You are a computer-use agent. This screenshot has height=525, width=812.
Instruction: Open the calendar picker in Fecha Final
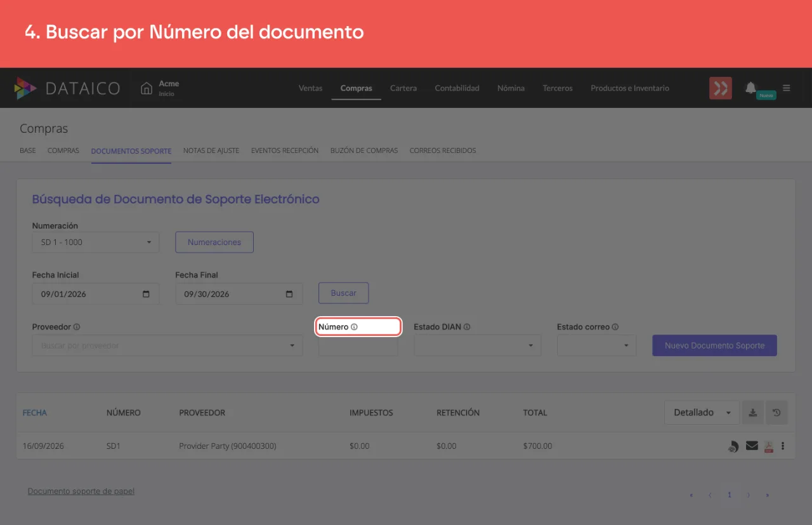click(x=290, y=294)
